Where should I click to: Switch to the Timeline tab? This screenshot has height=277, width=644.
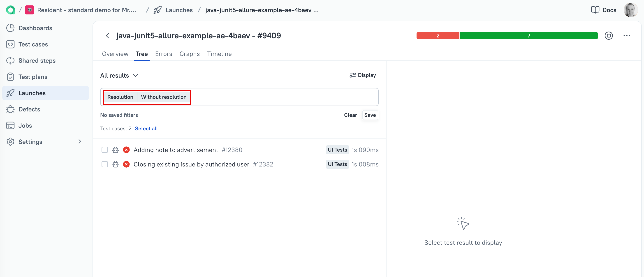pos(219,54)
